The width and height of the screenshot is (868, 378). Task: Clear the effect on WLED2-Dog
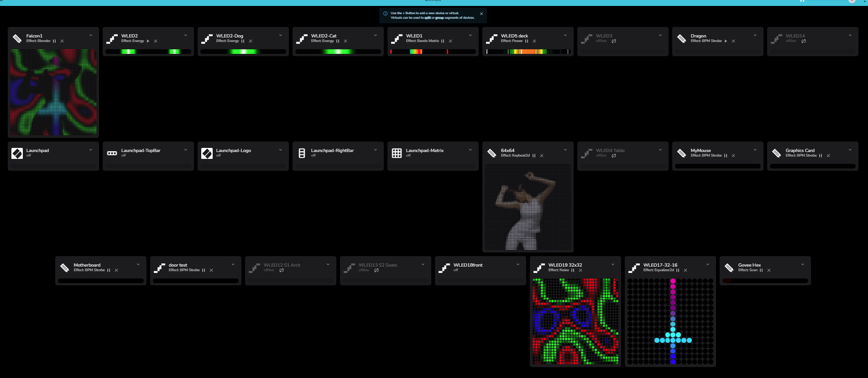pos(251,41)
